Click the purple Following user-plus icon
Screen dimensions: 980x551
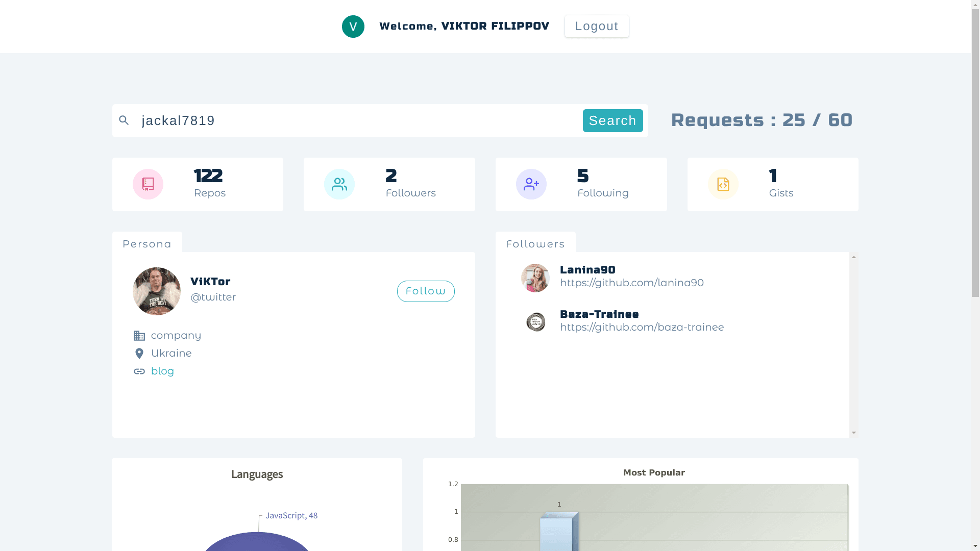(531, 184)
